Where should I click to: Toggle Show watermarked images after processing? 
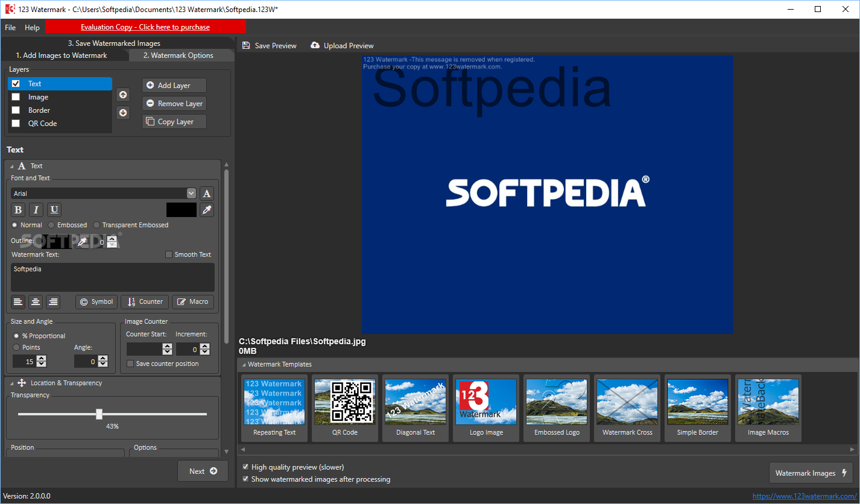pyautogui.click(x=245, y=479)
